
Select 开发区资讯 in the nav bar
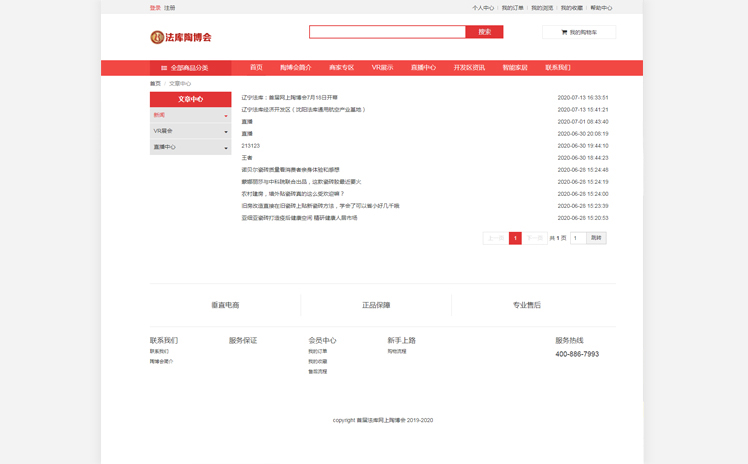click(x=469, y=68)
